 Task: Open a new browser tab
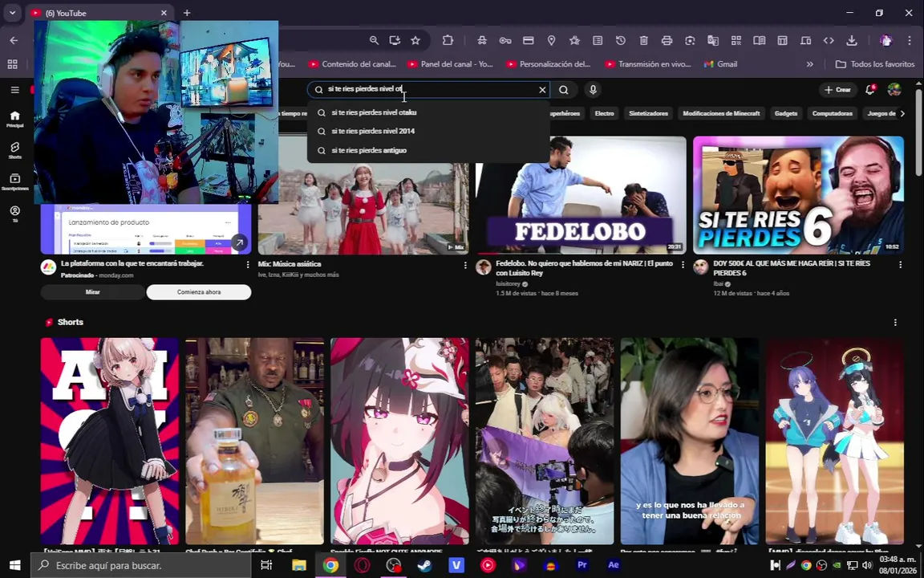(x=187, y=12)
